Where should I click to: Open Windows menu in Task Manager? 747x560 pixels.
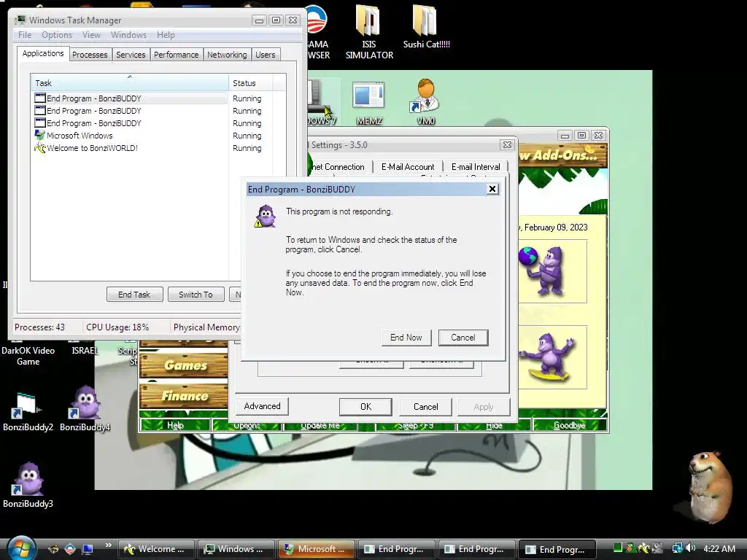[128, 35]
